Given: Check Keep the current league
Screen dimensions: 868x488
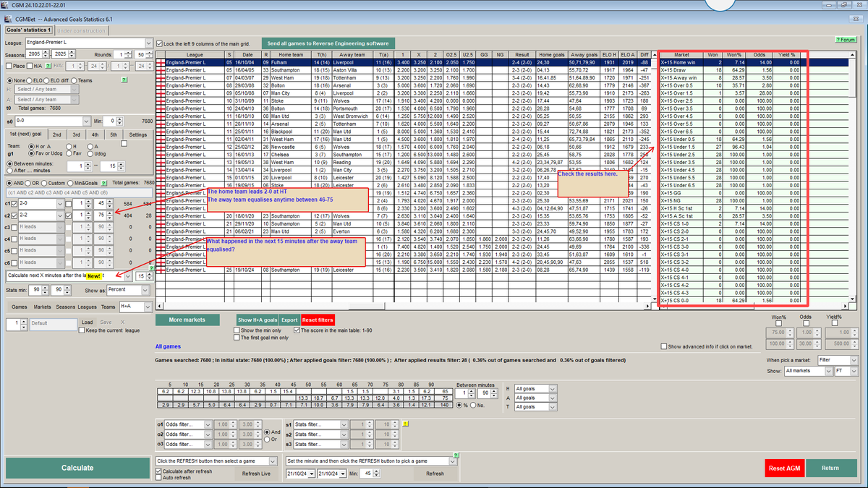Looking at the screenshot, I should pyautogui.click(x=81, y=330).
